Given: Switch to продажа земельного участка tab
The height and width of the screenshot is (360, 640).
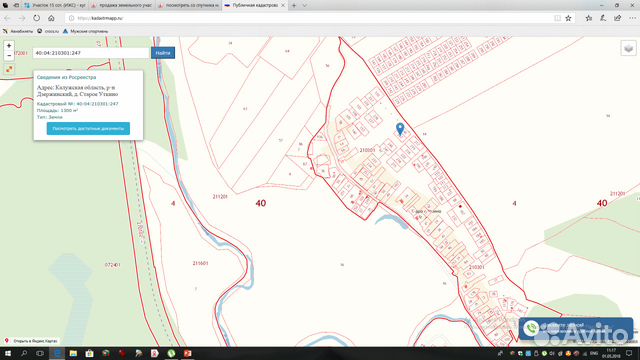Looking at the screenshot, I should pos(122,5).
